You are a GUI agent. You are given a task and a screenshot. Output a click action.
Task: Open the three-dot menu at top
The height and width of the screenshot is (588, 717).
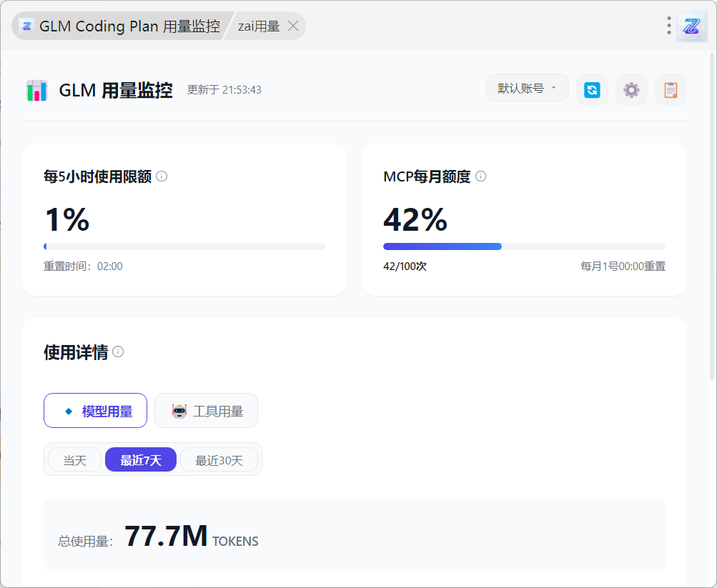coord(669,26)
